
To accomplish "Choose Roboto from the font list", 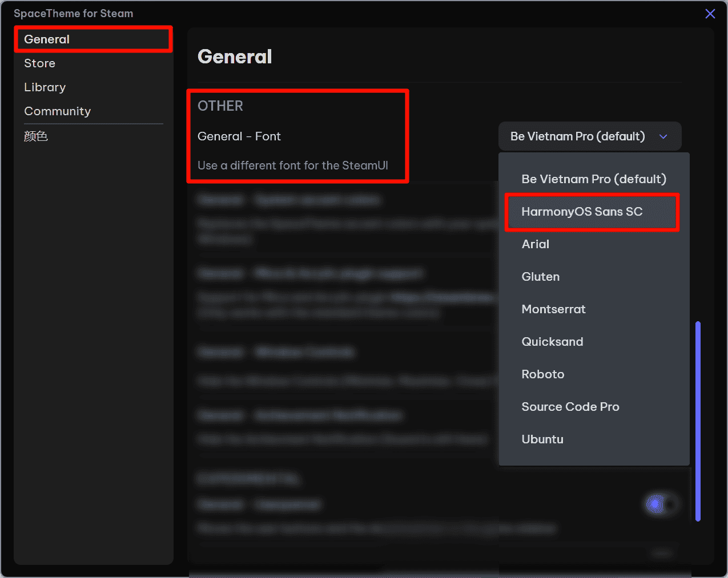I will pyautogui.click(x=543, y=374).
